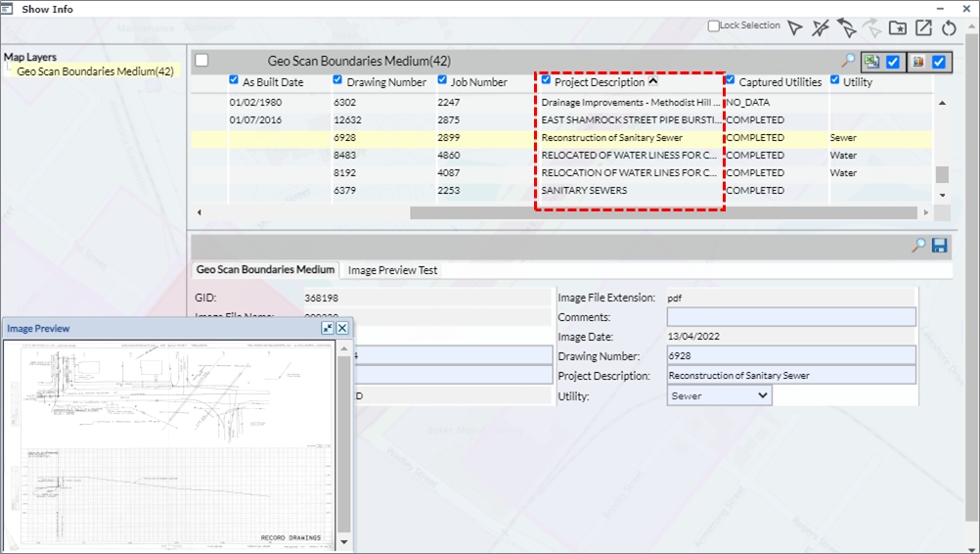Image resolution: width=980 pixels, height=554 pixels.
Task: Click the previous selection arrow icon
Action: 847,28
